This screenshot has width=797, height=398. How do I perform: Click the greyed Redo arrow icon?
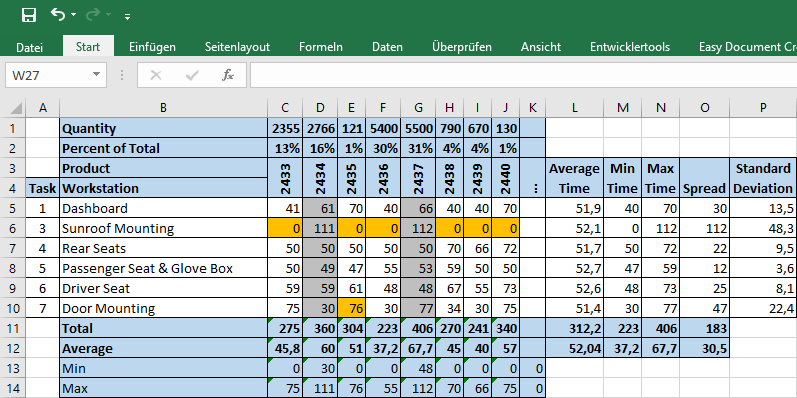(93, 15)
